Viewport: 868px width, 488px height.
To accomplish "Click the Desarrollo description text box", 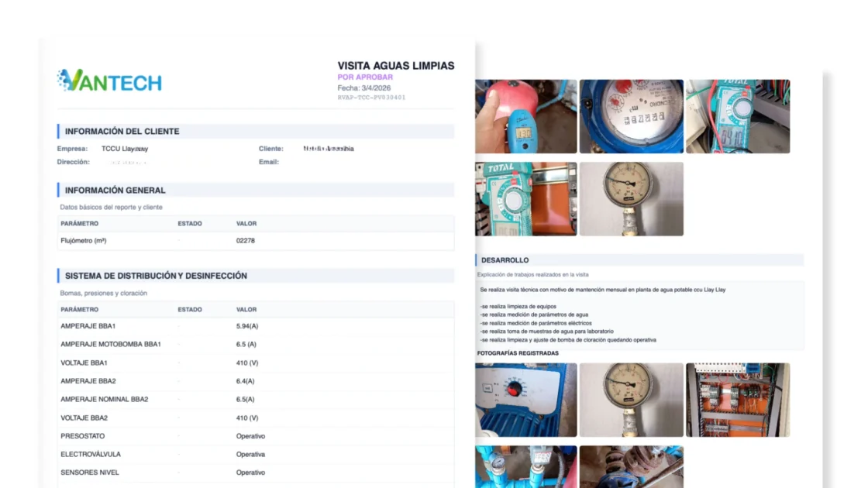I will coord(640,314).
